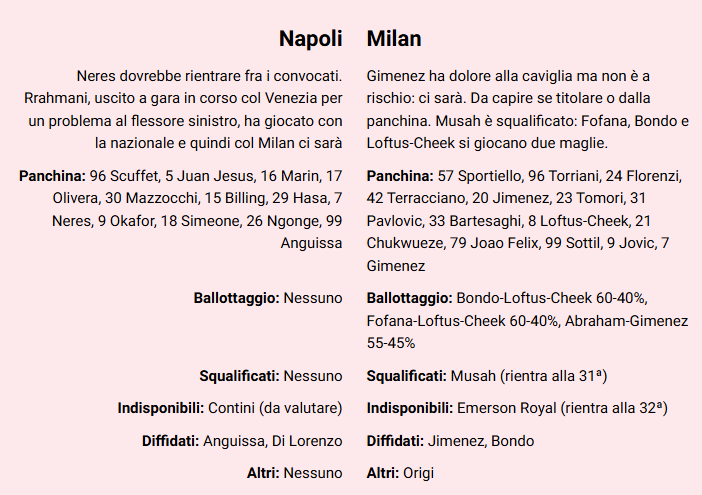Click the Napoli Altri label
The height and width of the screenshot is (495, 702).
[x=263, y=473]
